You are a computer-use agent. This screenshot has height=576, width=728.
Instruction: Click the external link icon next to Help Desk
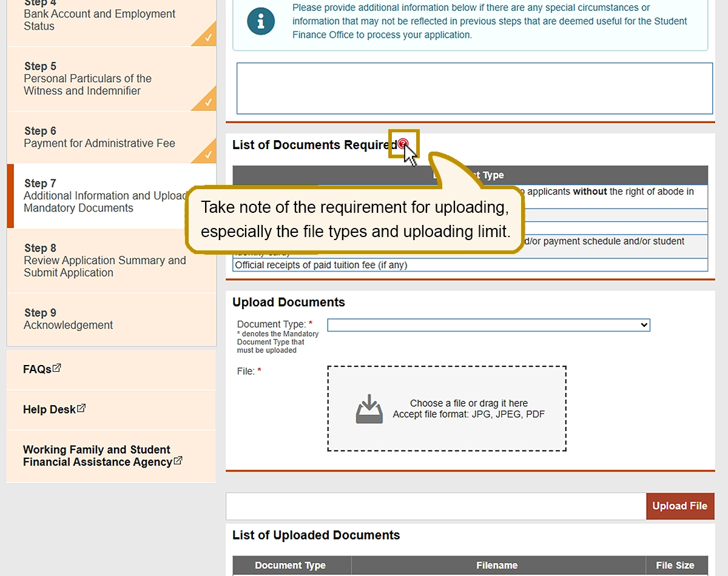coord(81,409)
